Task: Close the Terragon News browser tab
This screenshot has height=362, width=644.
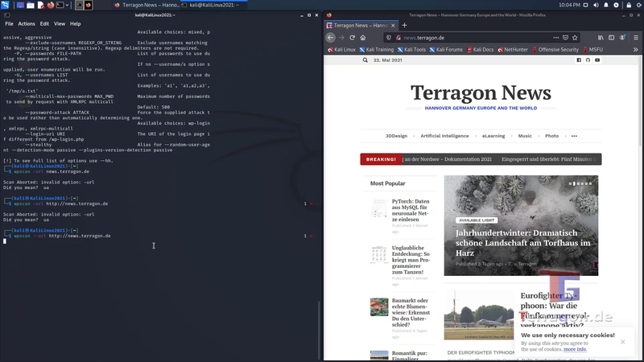Action: [393, 26]
